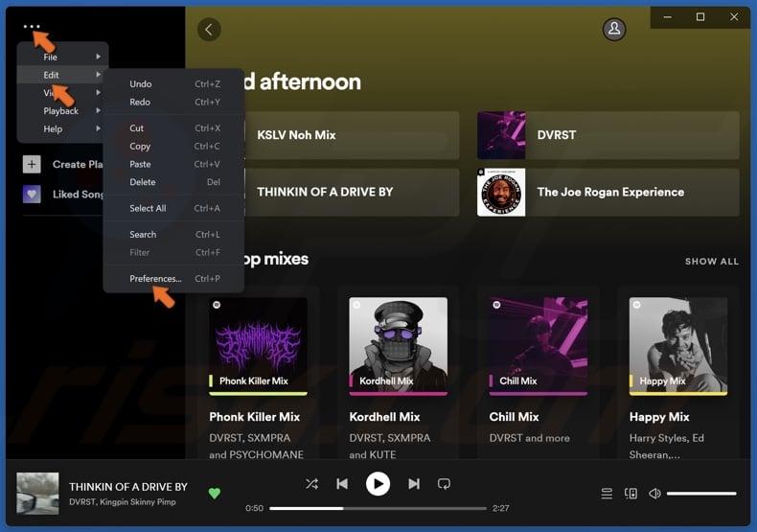Click the 2:27 track duration

click(500, 508)
